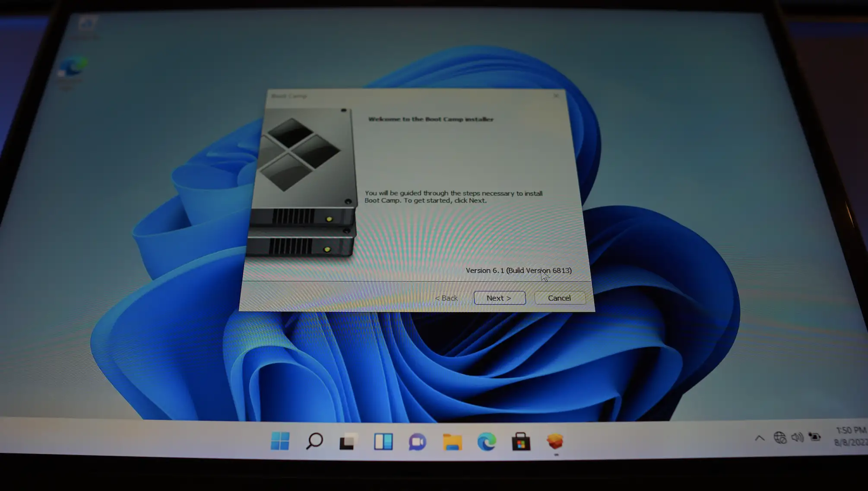Open the volume speaker tray icon
The image size is (868, 491).
[x=797, y=437]
